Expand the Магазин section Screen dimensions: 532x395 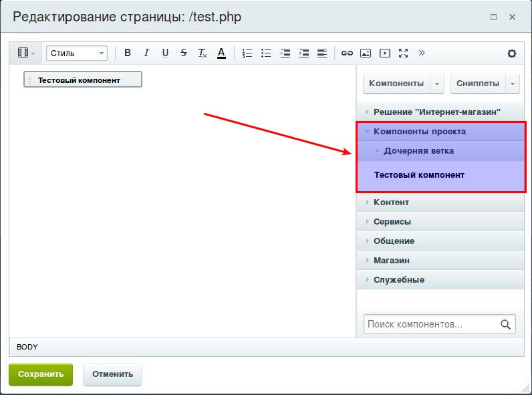(x=440, y=260)
